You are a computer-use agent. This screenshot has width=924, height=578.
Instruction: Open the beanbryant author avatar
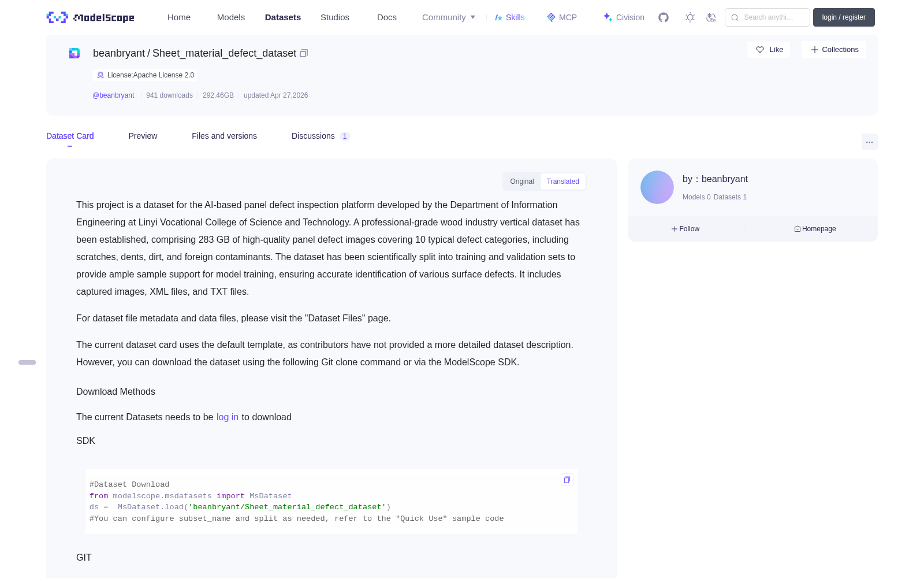(x=657, y=187)
